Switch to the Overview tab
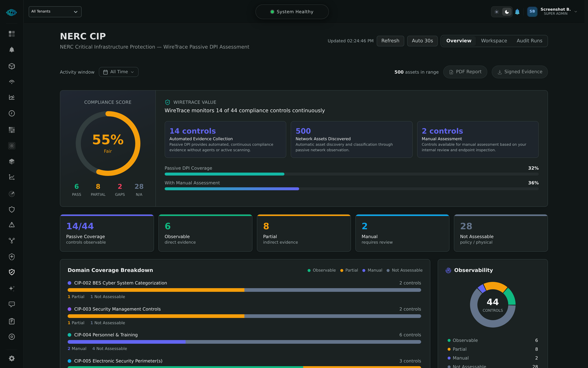The height and width of the screenshot is (368, 588). click(x=459, y=41)
